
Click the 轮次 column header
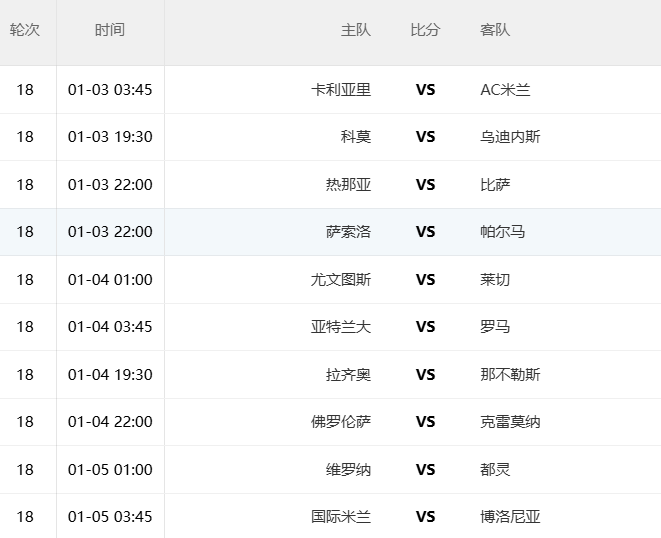coord(25,30)
